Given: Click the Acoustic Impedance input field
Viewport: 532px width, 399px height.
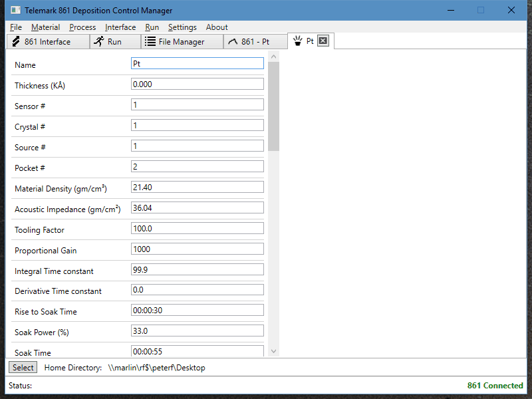Looking at the screenshot, I should [198, 208].
